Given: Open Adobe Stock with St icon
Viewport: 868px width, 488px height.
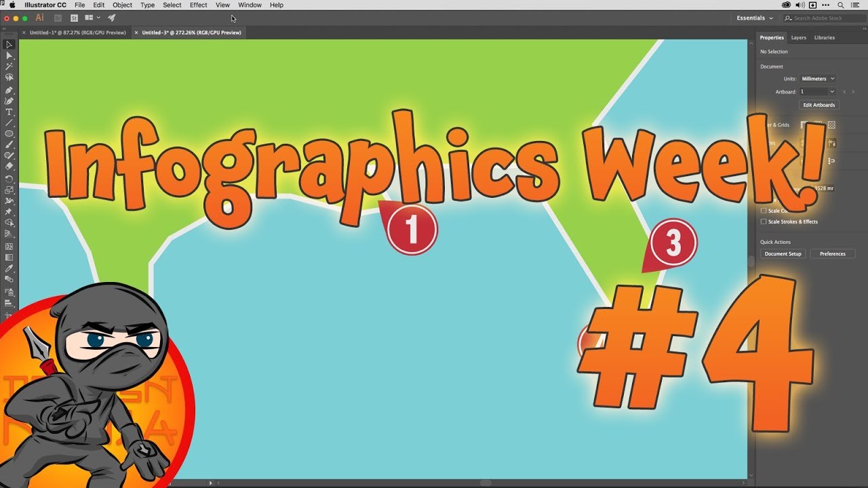Looking at the screenshot, I should pos(74,18).
